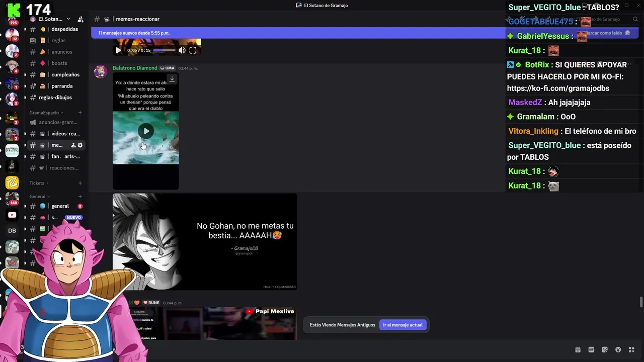Screen dimensions: 644x362
Task: Open the server icon with 12 badge
Action: 12,34
